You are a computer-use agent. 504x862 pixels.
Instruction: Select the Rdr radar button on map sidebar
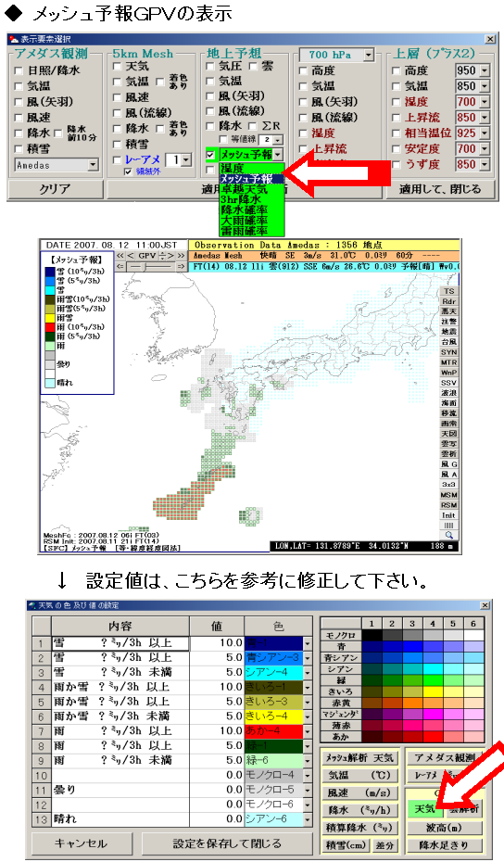tap(449, 301)
